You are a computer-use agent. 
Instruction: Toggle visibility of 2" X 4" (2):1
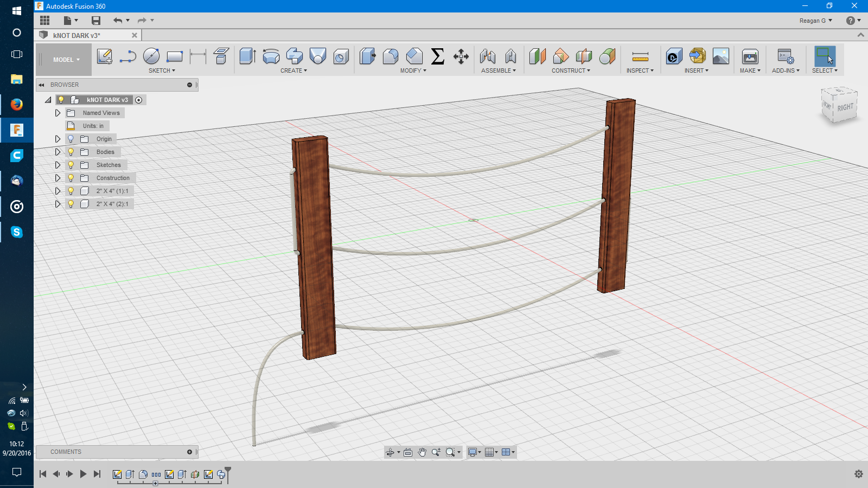pyautogui.click(x=71, y=204)
